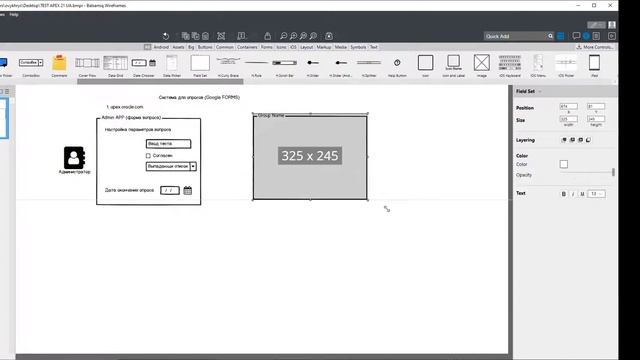640x360 pixels.
Task: Select the Date Chooser control
Action: click(x=144, y=65)
